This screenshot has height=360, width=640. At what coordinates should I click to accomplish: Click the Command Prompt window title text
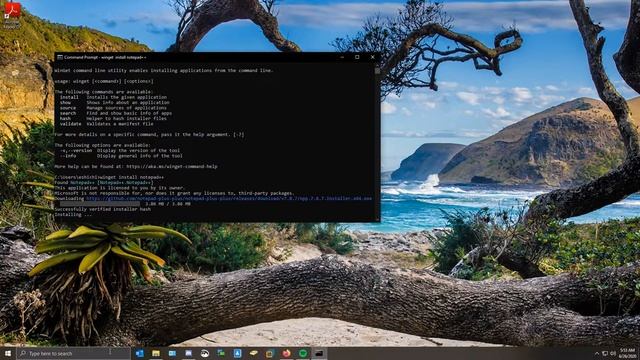click(x=105, y=58)
